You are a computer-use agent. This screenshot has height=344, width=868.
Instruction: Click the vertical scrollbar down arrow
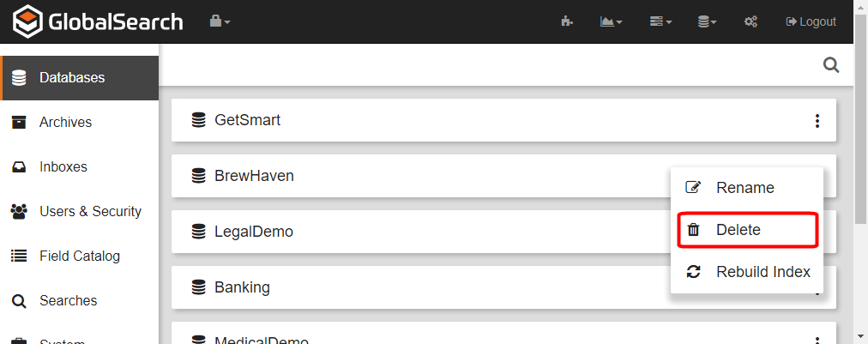(860, 336)
